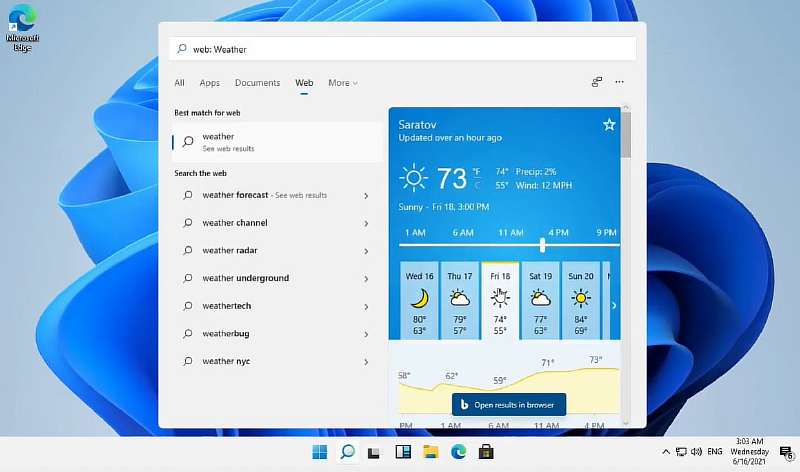
Task: Switch to the Documents search tab
Action: (257, 83)
